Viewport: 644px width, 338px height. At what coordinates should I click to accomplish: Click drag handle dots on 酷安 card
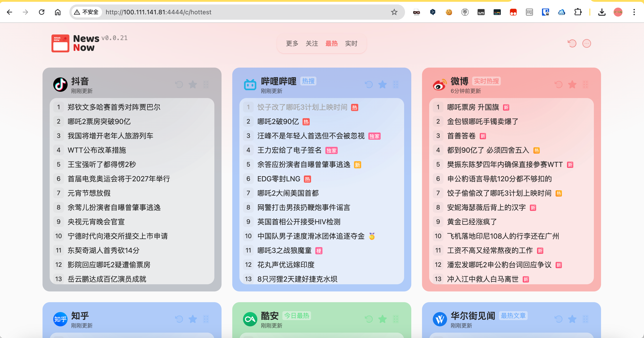coord(396,319)
